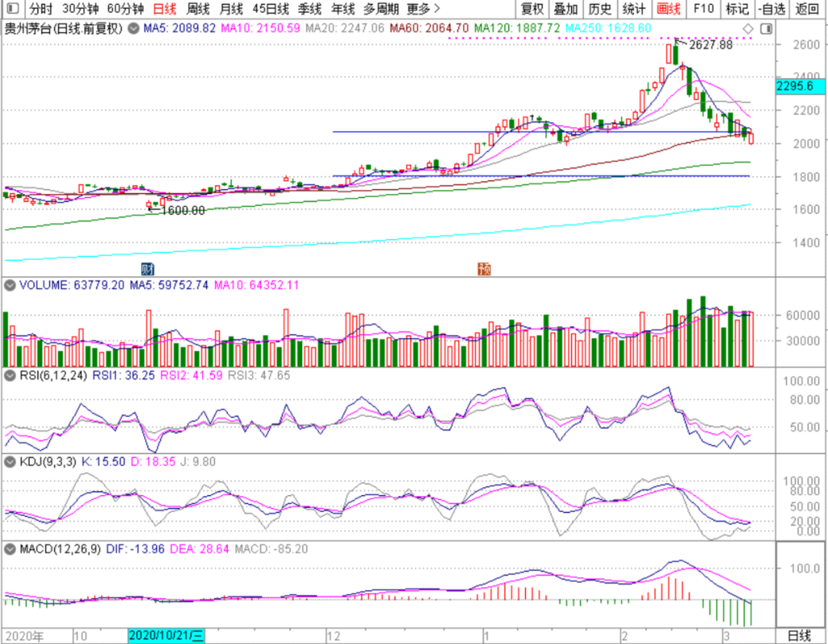Click the panel layout icon at top-left
The width and height of the screenshot is (828, 644).
(x=13, y=8)
